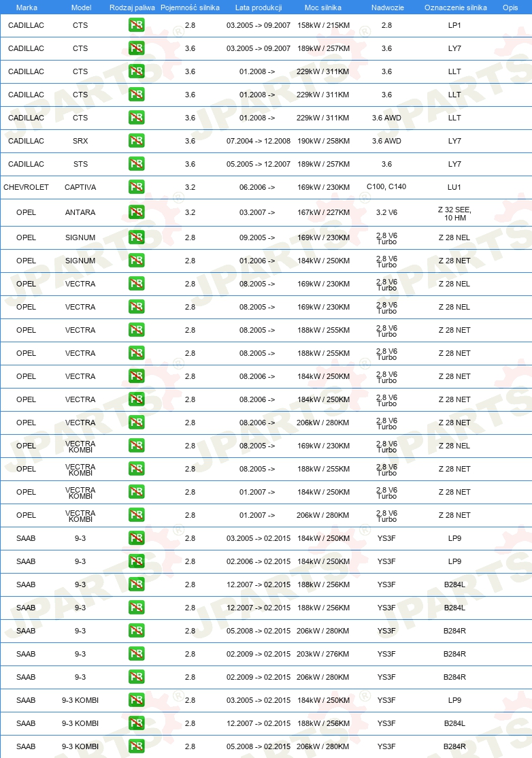This screenshot has height=758, width=532.
Task: Click the fuel icon in the Saab 9-3 02.2009 206kW row
Action: [137, 677]
